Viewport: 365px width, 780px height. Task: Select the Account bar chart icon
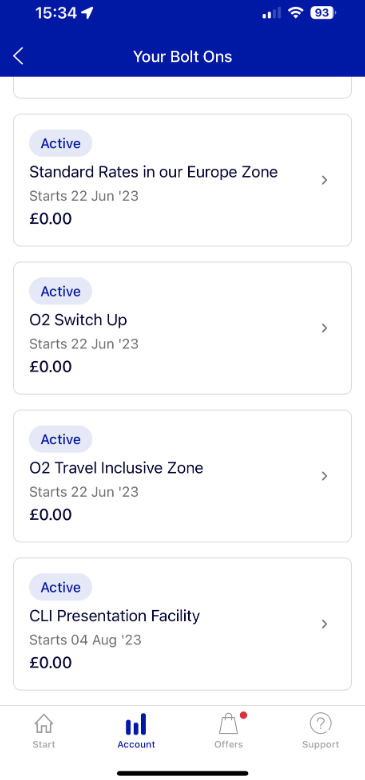click(x=136, y=724)
